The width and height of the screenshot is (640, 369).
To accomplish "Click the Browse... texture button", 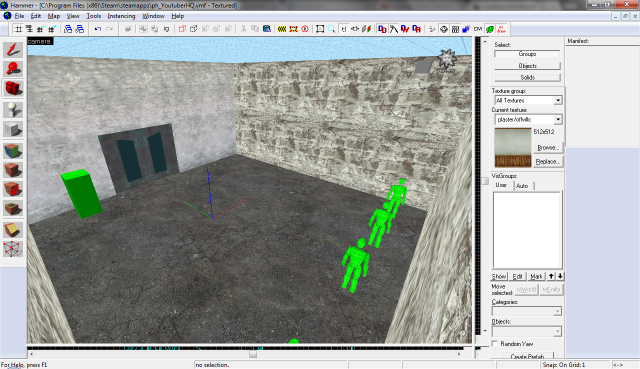I will pos(548,147).
